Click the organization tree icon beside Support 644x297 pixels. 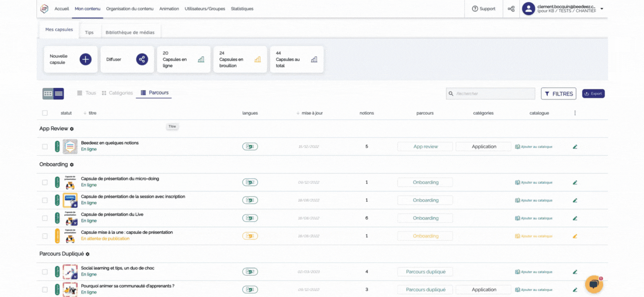click(511, 9)
